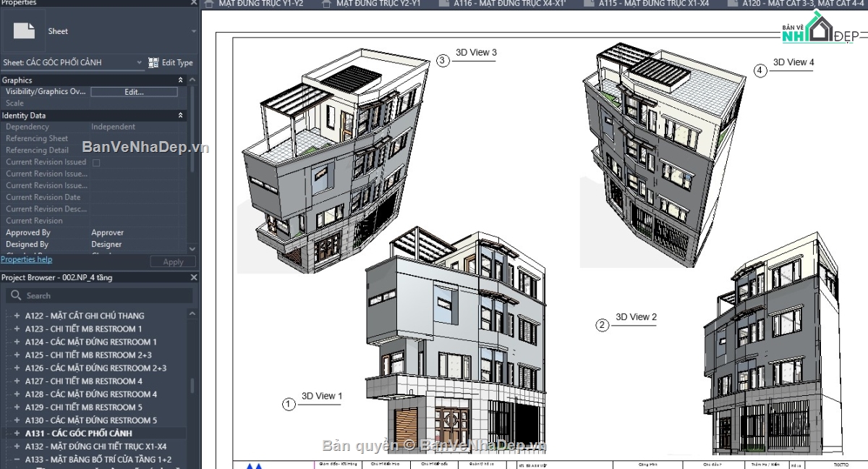
Task: Click the Project Browser search field
Action: click(99, 295)
